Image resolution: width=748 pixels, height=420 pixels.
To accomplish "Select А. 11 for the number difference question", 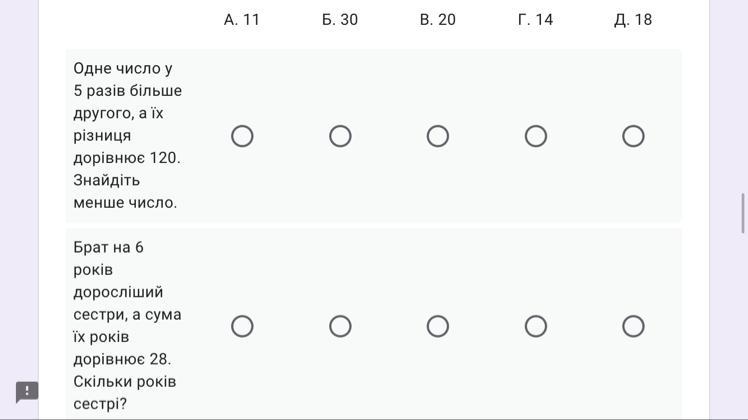I will tap(242, 136).
